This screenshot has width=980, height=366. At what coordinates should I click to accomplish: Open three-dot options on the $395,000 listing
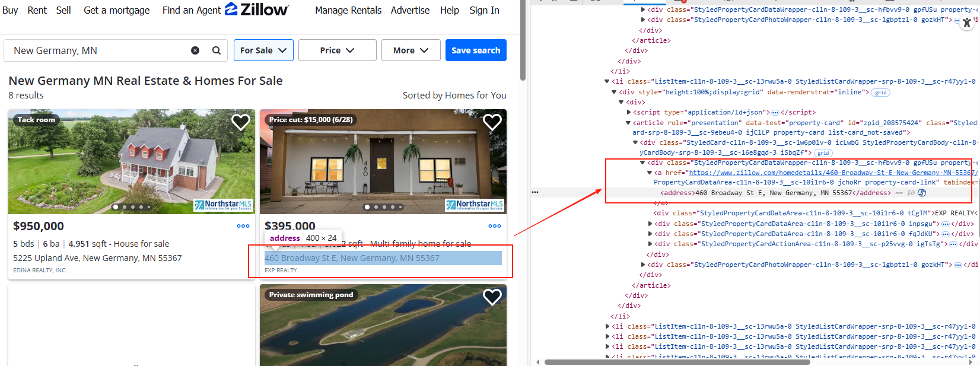pos(495,226)
